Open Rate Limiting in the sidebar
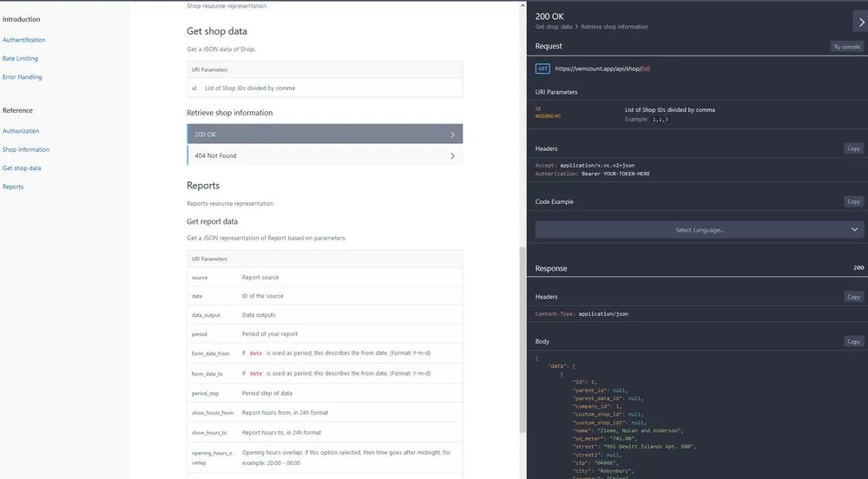 [x=20, y=59]
